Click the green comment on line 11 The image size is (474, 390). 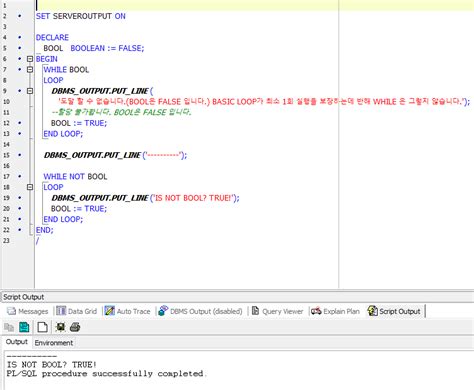coord(122,112)
